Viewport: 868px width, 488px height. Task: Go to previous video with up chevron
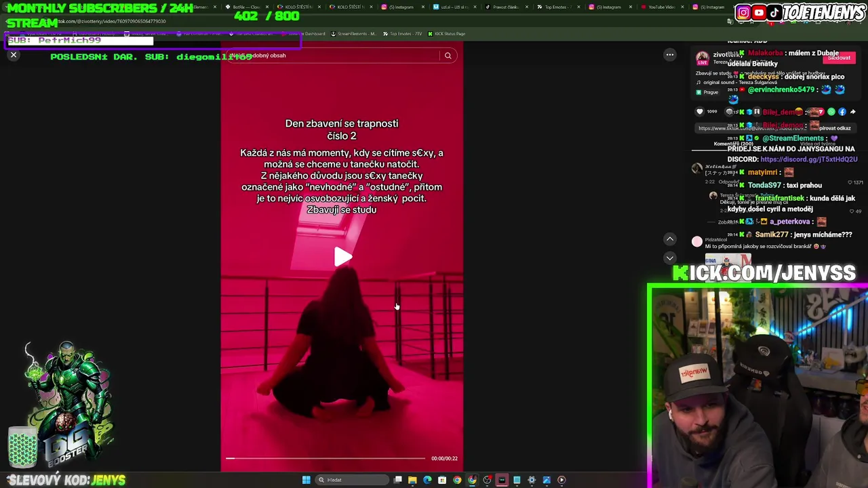[x=669, y=239]
